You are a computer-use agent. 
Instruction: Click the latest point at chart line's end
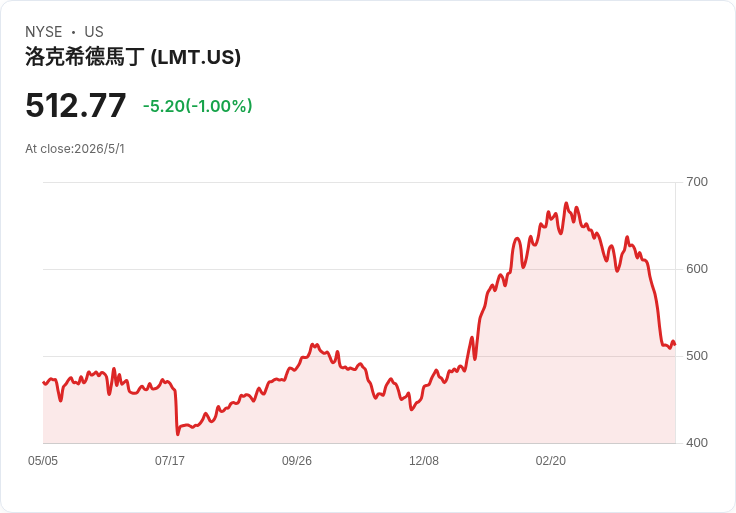tap(675, 345)
